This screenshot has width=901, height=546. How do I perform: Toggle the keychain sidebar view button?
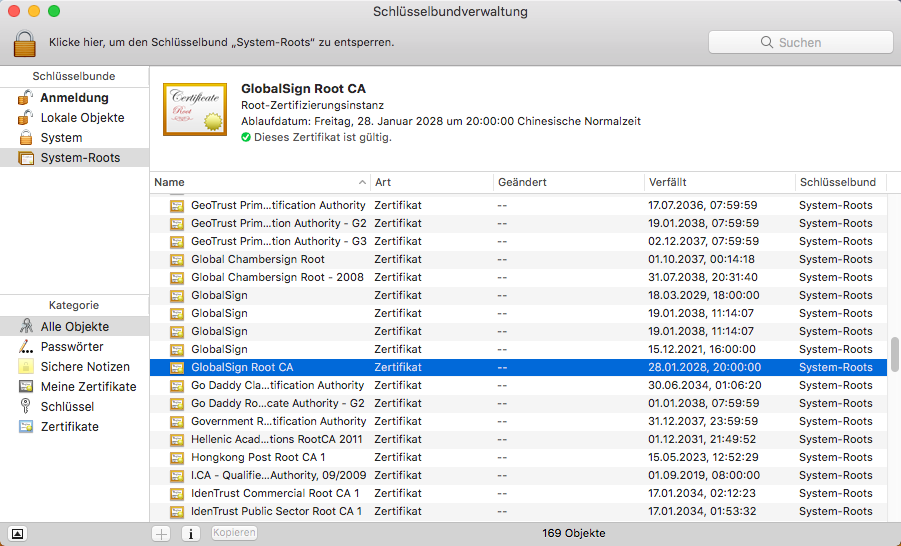[x=17, y=534]
